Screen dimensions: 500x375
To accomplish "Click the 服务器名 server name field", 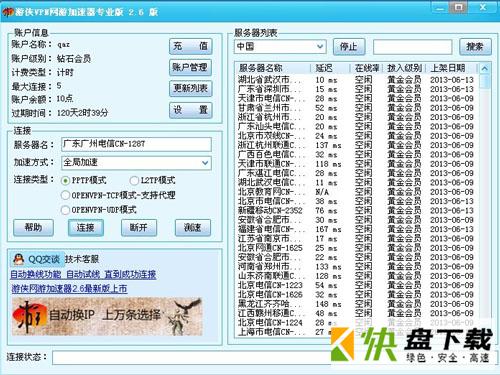I will tap(136, 144).
